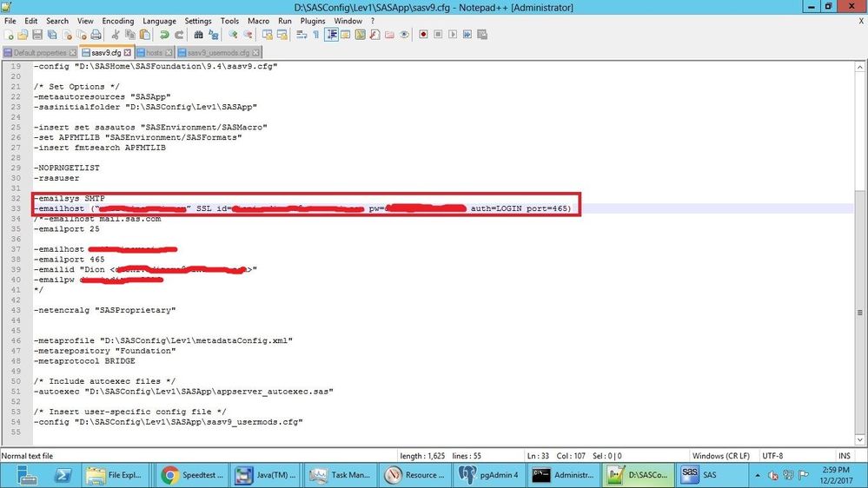Open the File menu
This screenshot has width=868, height=488.
tap(10, 21)
